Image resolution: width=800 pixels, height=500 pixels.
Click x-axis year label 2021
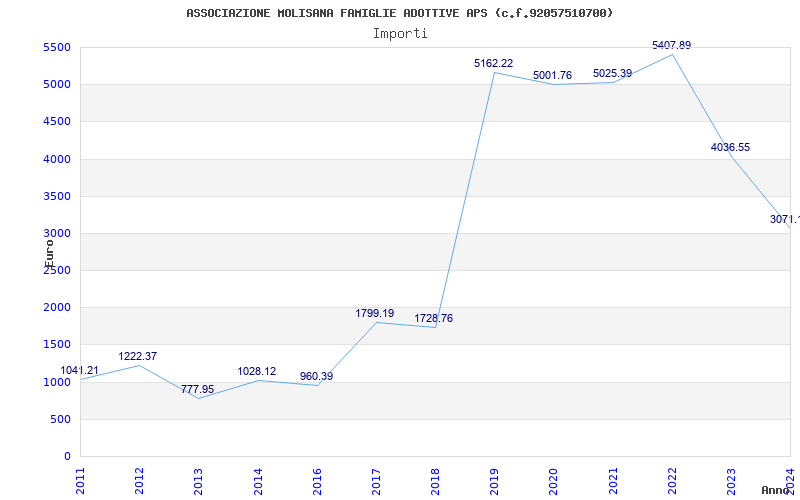(x=613, y=481)
